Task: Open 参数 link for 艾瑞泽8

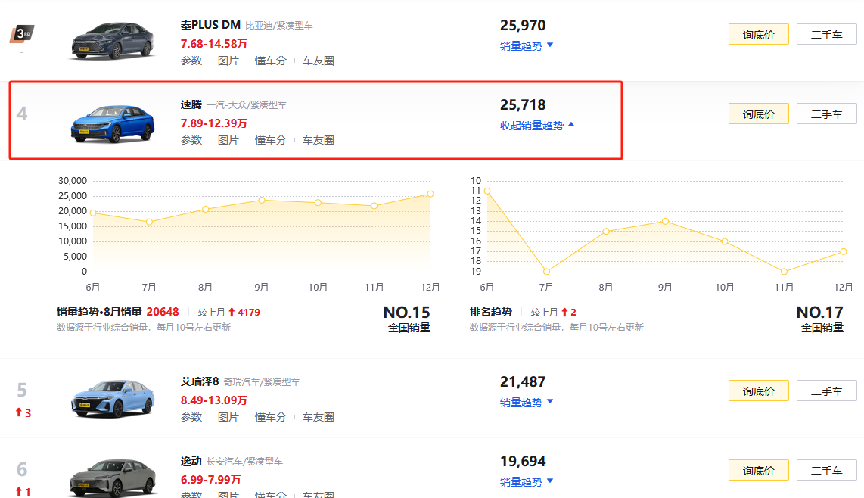Action: pyautogui.click(x=191, y=417)
